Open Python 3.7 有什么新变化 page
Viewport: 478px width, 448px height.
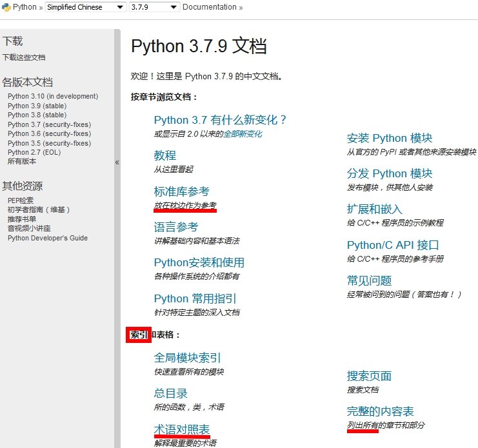click(220, 120)
